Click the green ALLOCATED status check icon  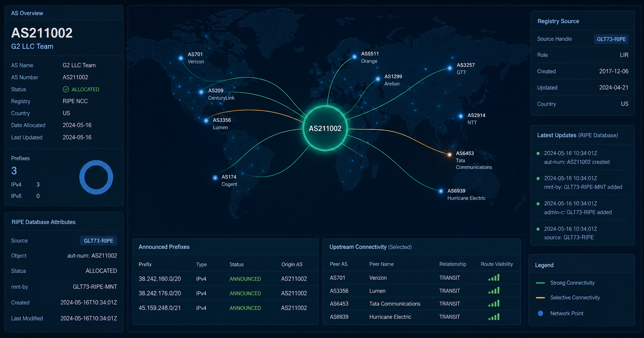66,89
